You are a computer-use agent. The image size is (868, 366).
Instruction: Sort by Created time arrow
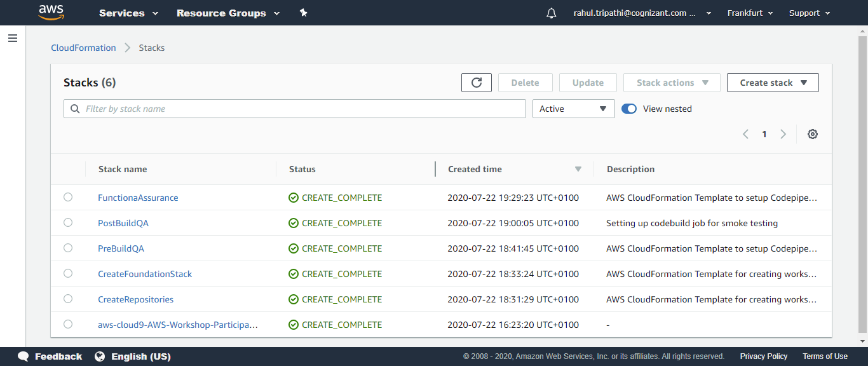tap(578, 169)
